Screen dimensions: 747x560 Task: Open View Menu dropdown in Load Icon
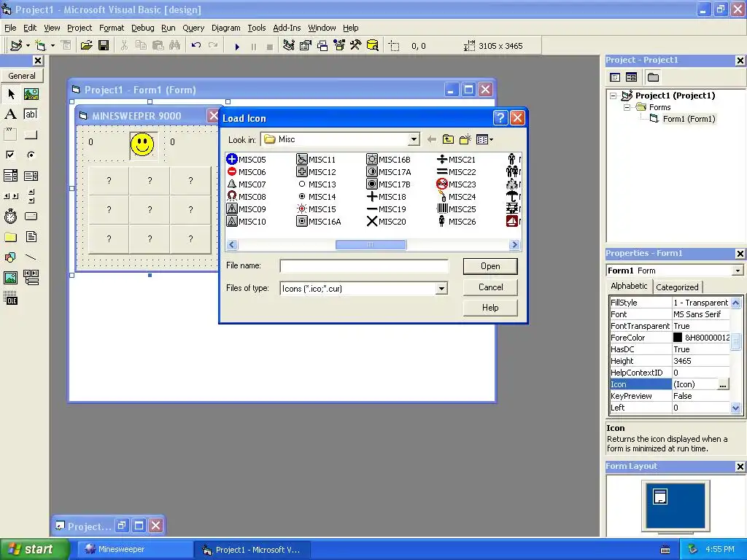pyautogui.click(x=484, y=139)
